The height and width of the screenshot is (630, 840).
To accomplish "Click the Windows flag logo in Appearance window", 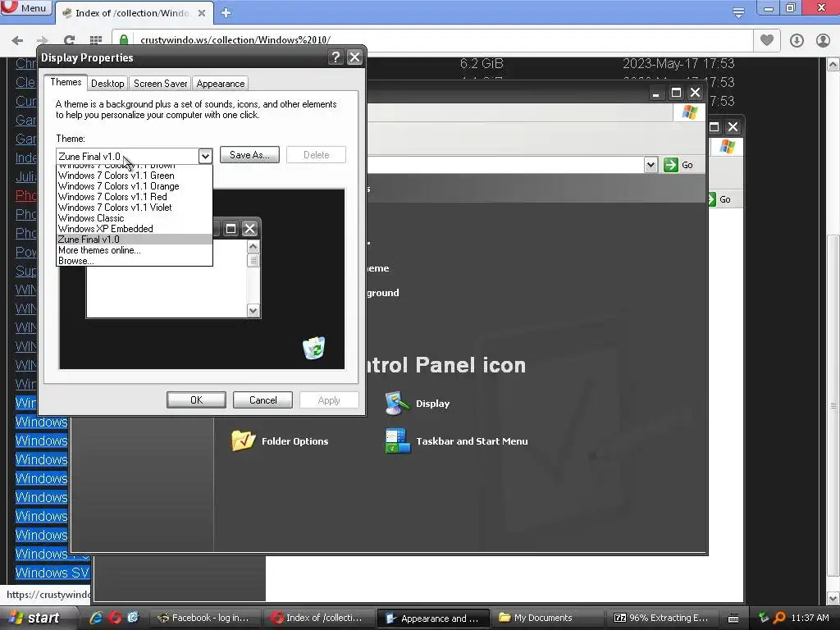I will [x=689, y=112].
